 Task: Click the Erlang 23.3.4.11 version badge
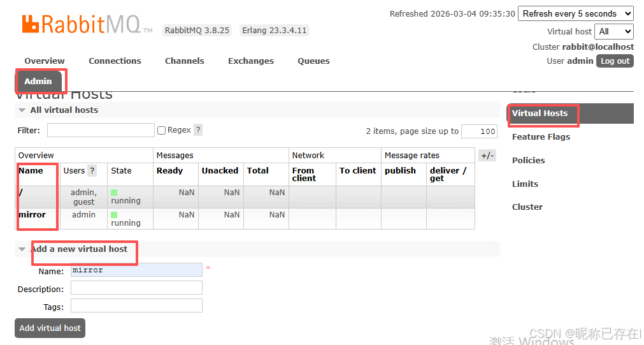(x=275, y=31)
